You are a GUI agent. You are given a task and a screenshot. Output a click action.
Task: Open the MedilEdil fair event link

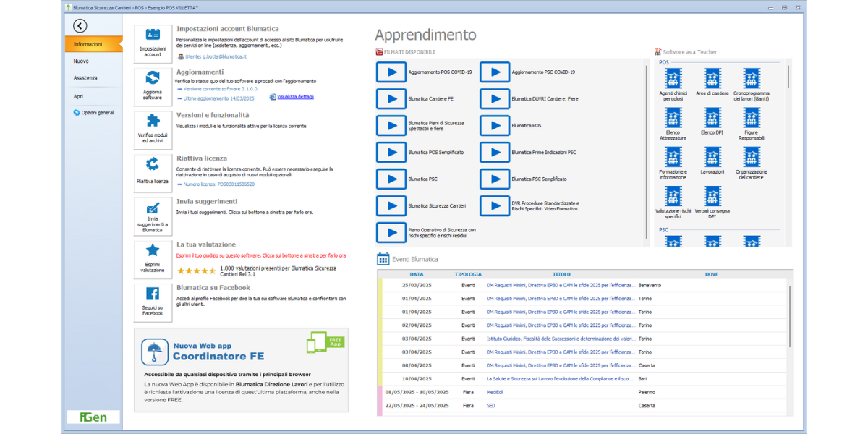tap(495, 392)
